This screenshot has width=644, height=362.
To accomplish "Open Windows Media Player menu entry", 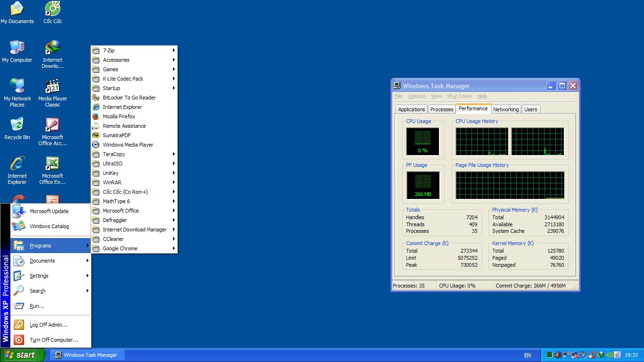I will tap(128, 145).
